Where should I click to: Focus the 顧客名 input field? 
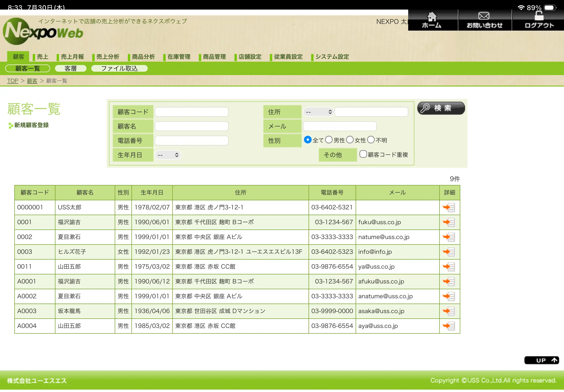pos(191,126)
